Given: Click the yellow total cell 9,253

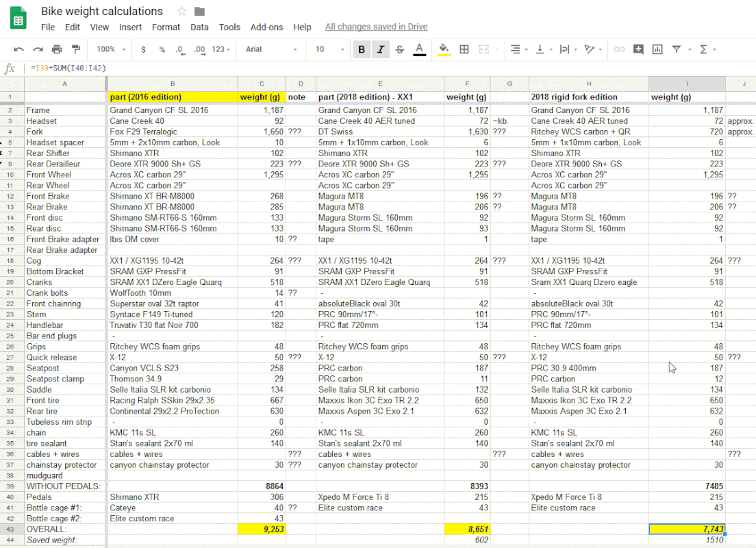Looking at the screenshot, I should (262, 530).
